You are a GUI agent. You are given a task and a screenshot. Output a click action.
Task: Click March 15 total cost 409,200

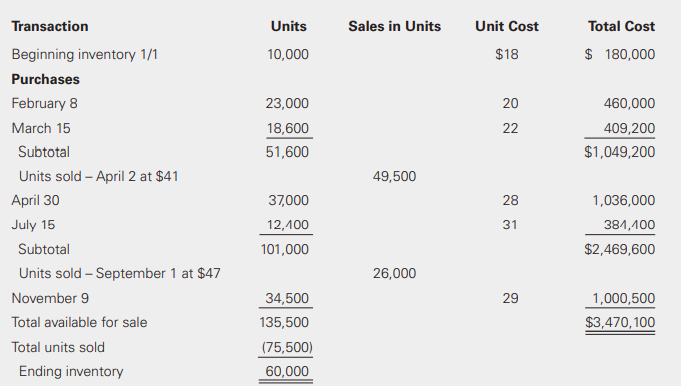[629, 129]
